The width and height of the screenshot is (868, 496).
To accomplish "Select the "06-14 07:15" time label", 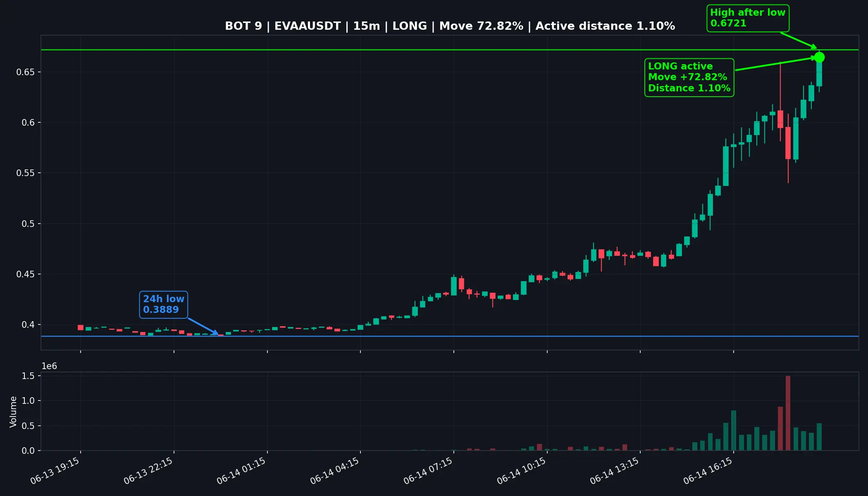I will click(428, 471).
